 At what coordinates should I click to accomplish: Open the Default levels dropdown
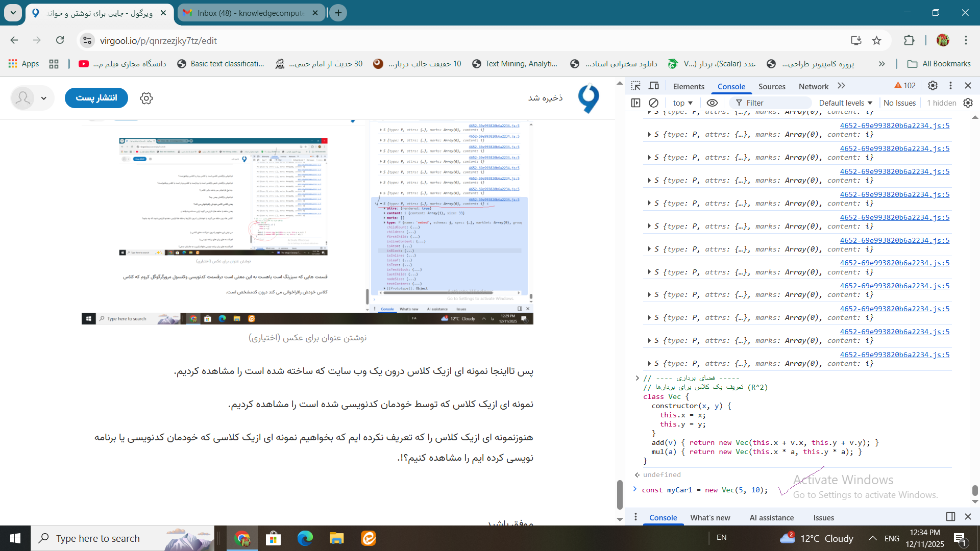(845, 103)
